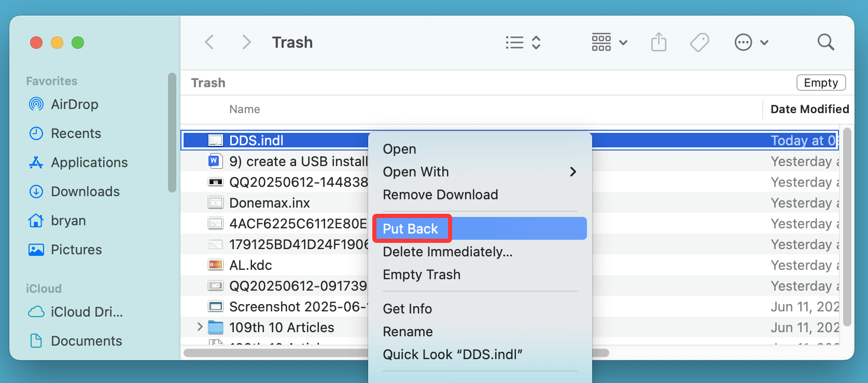This screenshot has width=868, height=383.
Task: Expand the Open With submenu
Action: click(480, 172)
